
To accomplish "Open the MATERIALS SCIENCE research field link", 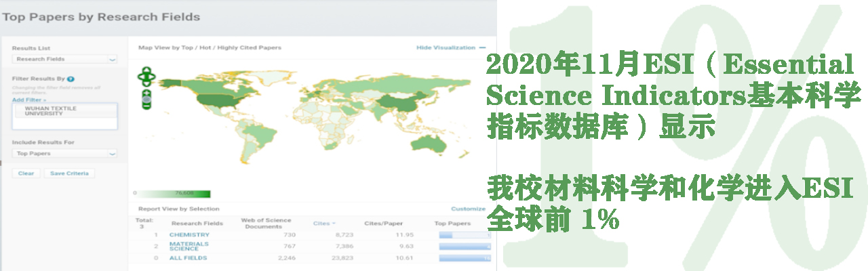I will 189,246.
